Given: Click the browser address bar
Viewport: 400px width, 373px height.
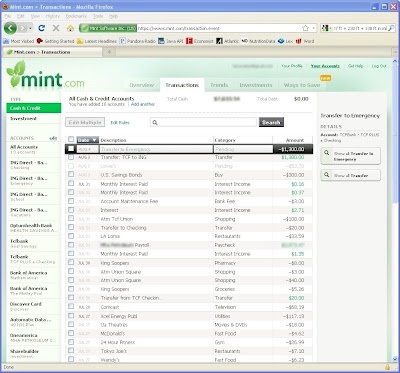Looking at the screenshot, I should [x=219, y=28].
